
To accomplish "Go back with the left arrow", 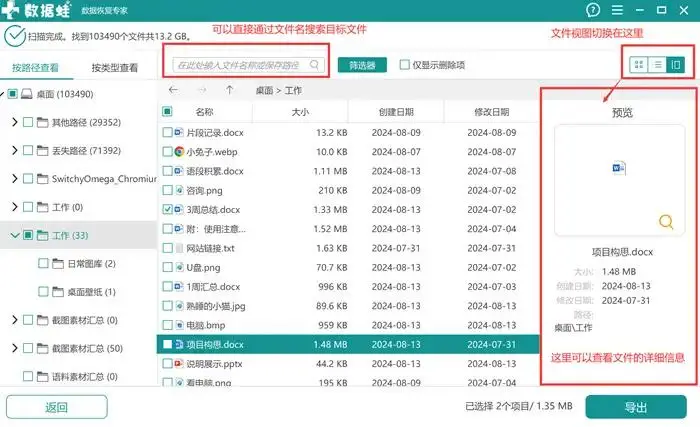I will [x=173, y=90].
